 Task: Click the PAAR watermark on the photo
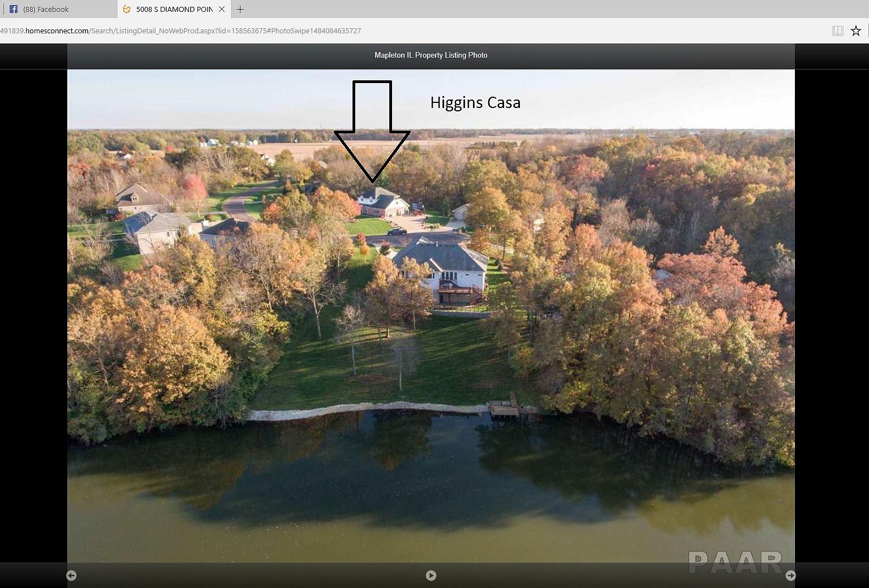[x=735, y=562]
